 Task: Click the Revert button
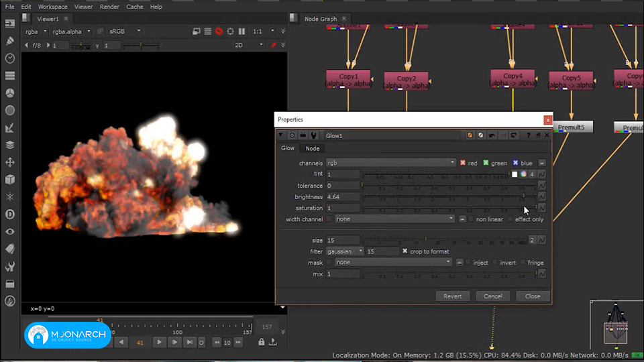(x=453, y=296)
